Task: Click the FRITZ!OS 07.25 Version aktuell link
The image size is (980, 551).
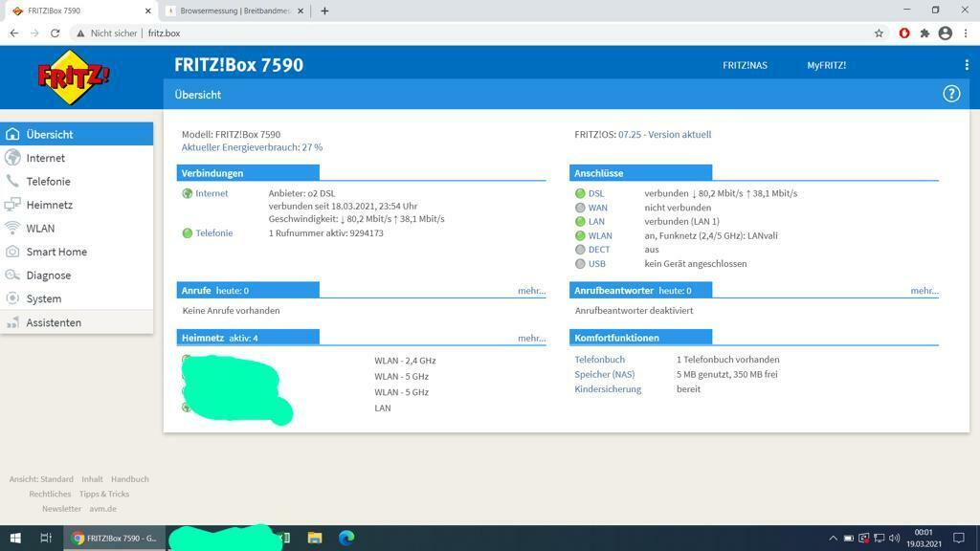Action: tap(664, 134)
